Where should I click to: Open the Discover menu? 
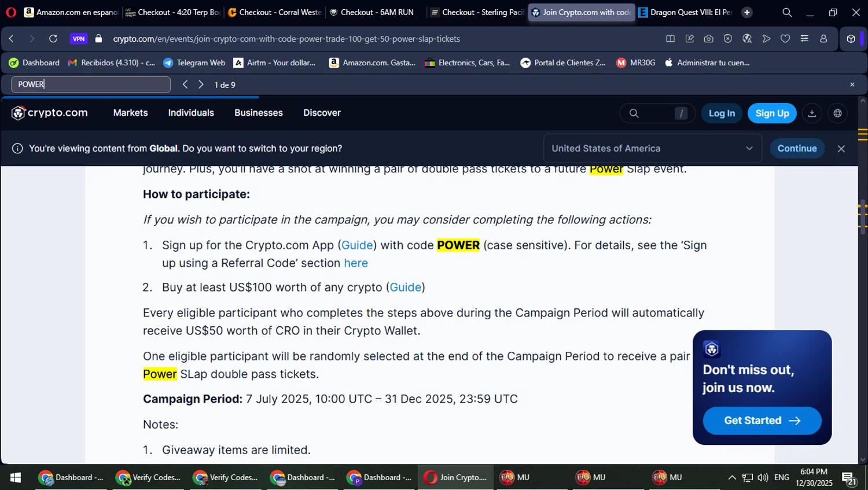pos(322,113)
